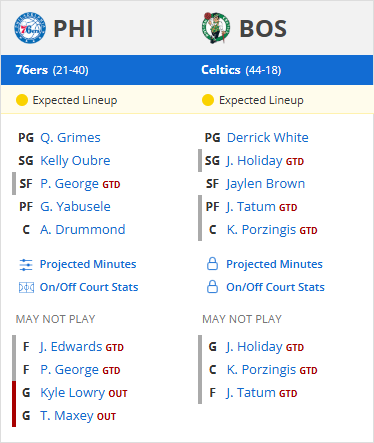Click the BOS team abbreviation heading
Viewport: 374px width, 443px height.
[263, 29]
